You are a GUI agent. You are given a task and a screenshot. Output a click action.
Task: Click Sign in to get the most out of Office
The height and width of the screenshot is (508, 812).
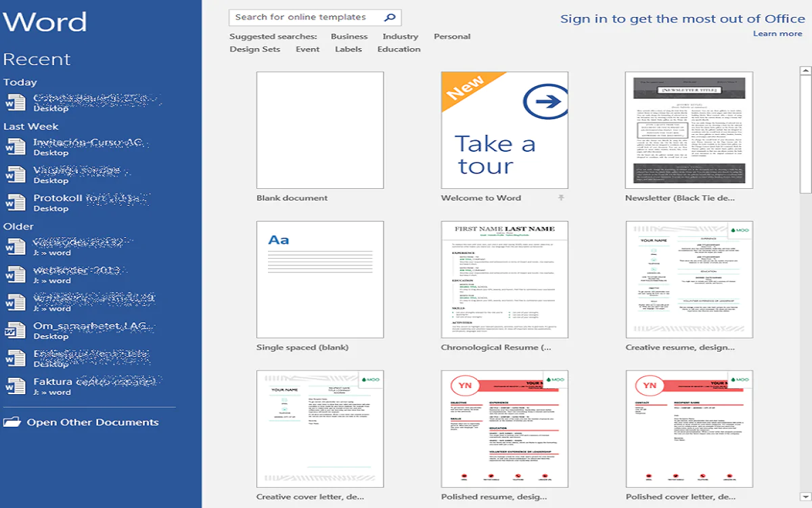[x=681, y=19]
